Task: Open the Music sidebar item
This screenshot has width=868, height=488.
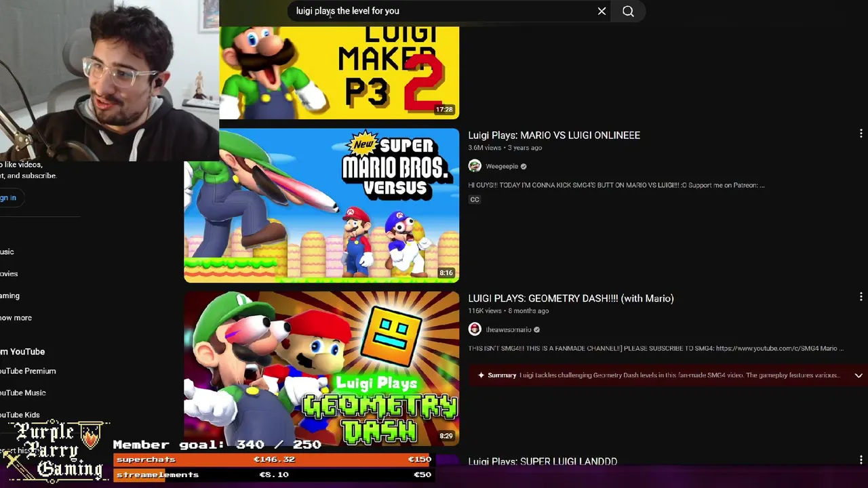Action: pos(7,251)
